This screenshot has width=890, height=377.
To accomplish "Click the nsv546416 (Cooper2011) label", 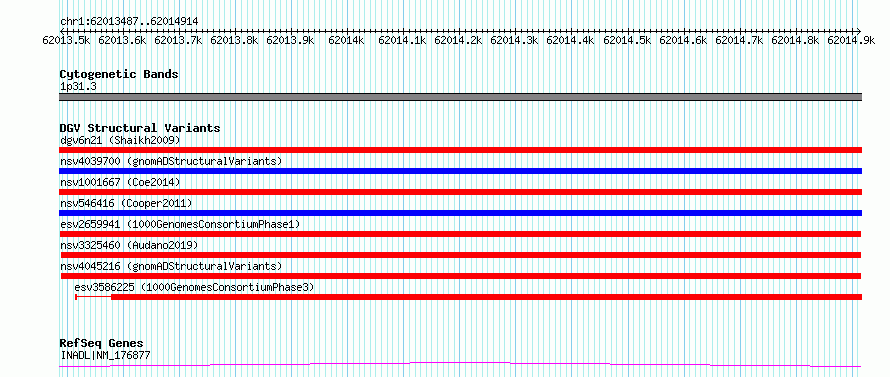I will click(x=126, y=203).
